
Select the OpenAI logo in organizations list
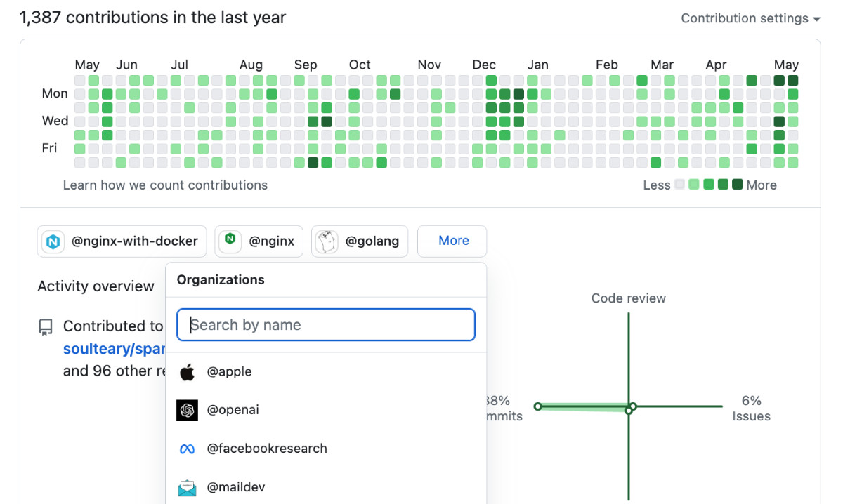[187, 410]
